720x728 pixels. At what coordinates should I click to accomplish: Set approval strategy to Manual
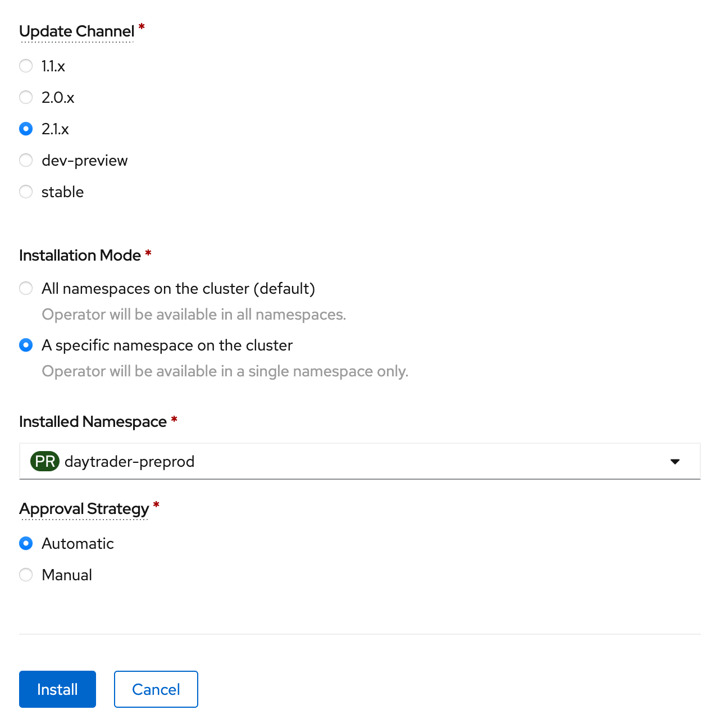click(26, 575)
